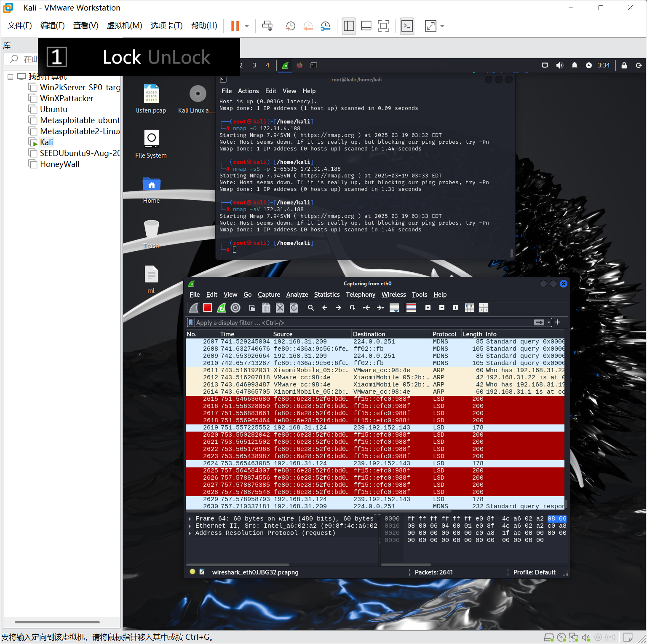Enter VMware full screen mode
This screenshot has height=644, width=647.
click(383, 26)
